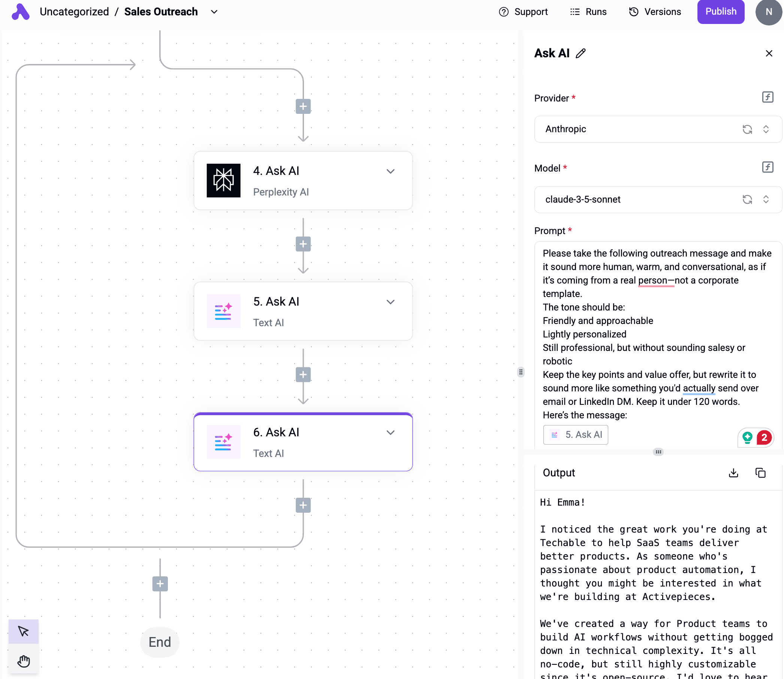The image size is (784, 679).
Task: Select the 5. Ask AI step card
Action: click(303, 312)
